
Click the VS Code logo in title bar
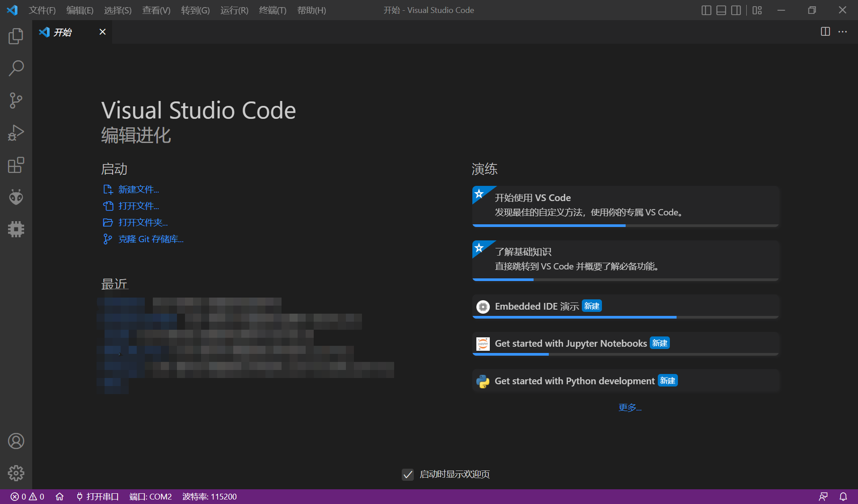12,10
